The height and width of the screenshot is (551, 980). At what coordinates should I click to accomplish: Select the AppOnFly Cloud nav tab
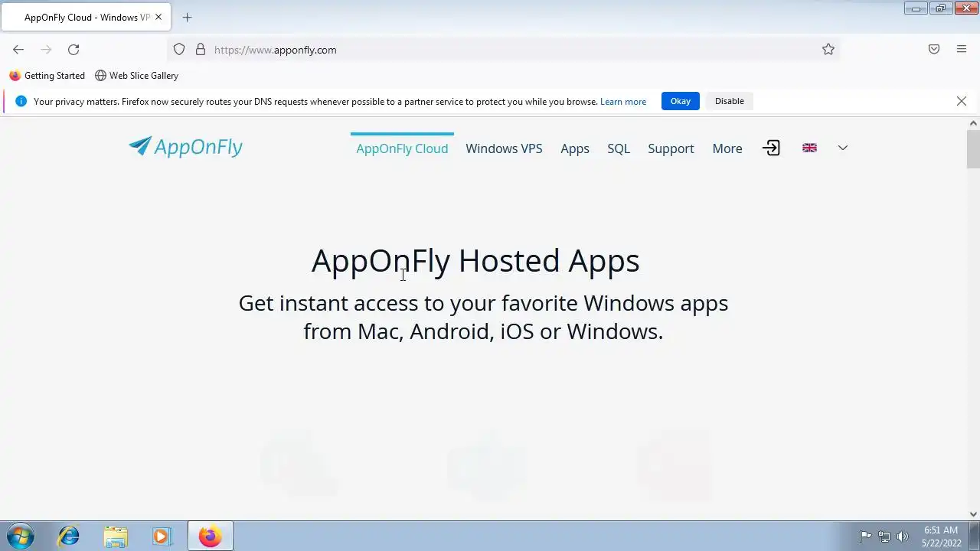coord(402,148)
